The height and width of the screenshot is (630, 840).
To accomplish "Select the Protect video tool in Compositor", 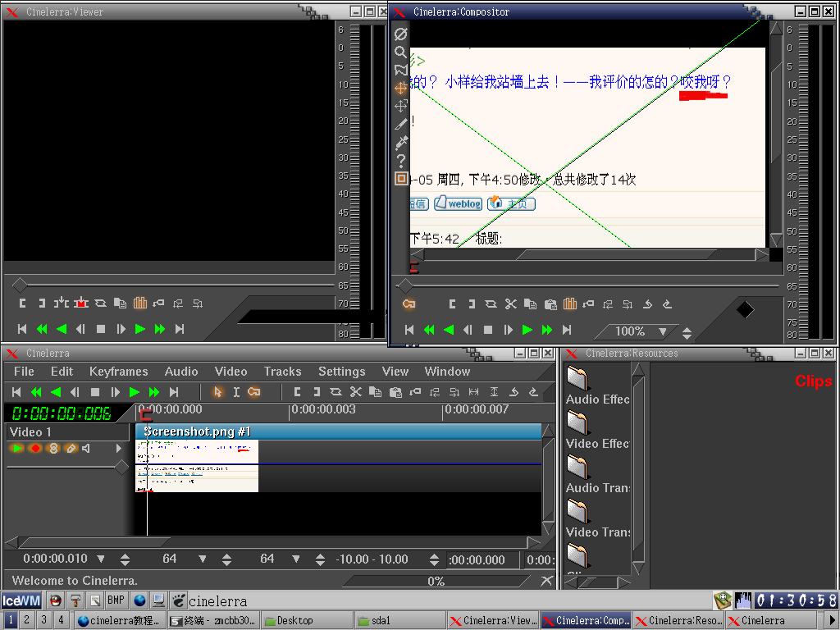I will 400,34.
